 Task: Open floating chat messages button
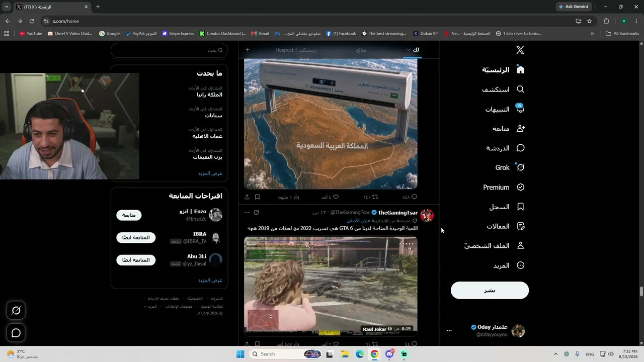coord(16,333)
